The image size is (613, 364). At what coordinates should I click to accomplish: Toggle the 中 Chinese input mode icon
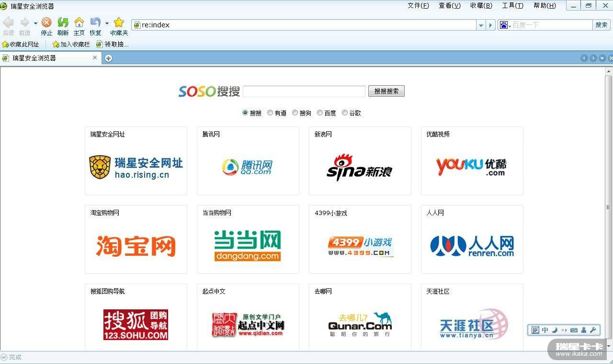click(x=545, y=330)
